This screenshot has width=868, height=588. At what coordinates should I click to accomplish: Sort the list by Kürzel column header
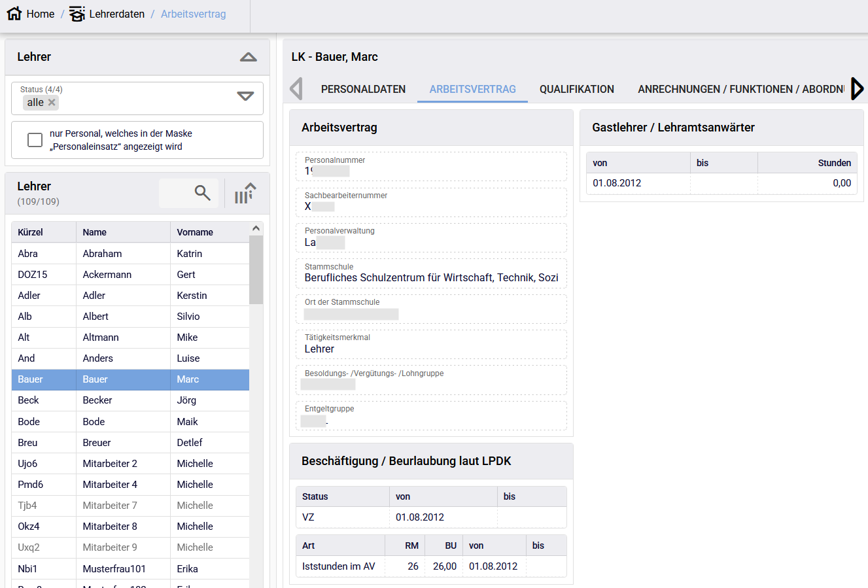31,232
